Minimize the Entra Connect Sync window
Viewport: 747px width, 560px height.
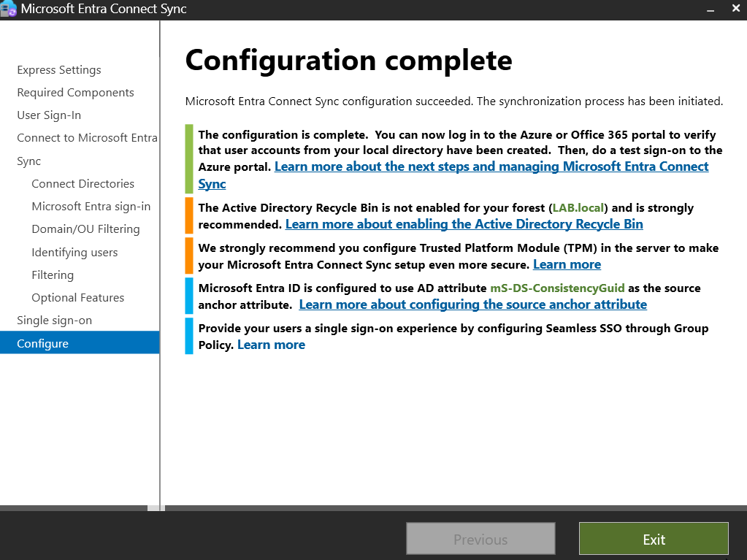point(710,9)
